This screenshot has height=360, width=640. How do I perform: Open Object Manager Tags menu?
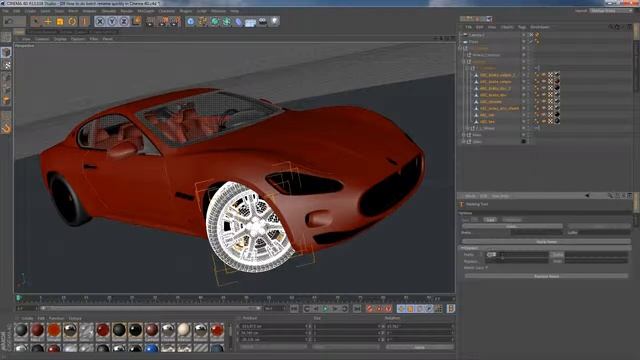coord(522,27)
